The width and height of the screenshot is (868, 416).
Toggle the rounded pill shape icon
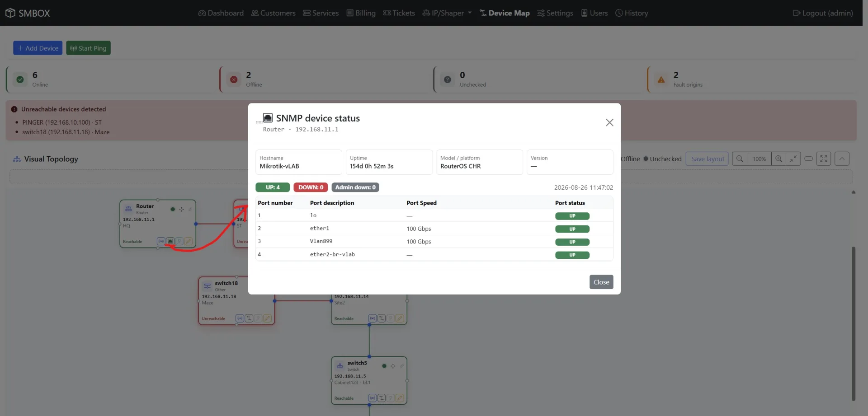coord(809,159)
